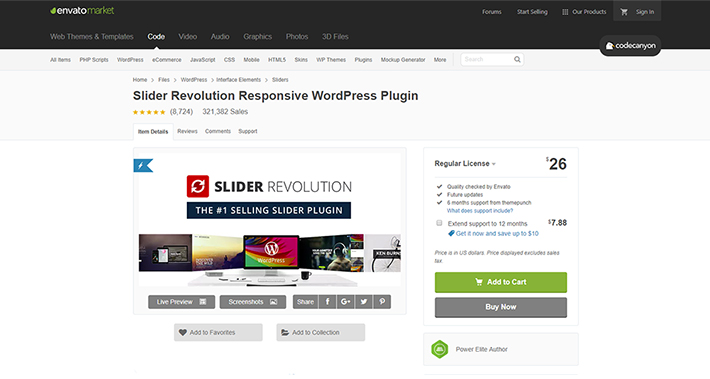Click the WordPress breadcrumb
The width and height of the screenshot is (710, 379).
pyautogui.click(x=194, y=80)
